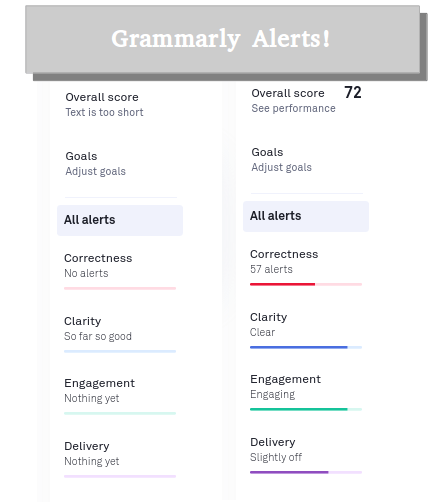This screenshot has height=502, width=447.
Task: Open Correctness showing 57 alerts
Action: (x=306, y=267)
